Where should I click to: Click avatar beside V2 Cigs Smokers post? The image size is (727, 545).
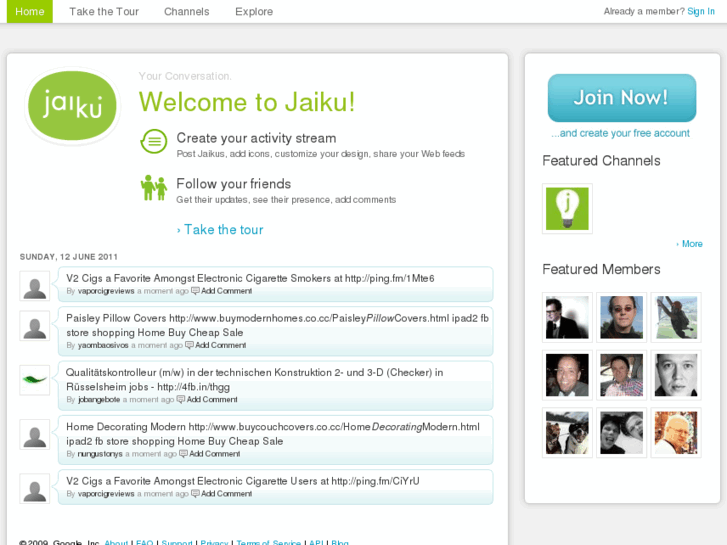tap(35, 286)
